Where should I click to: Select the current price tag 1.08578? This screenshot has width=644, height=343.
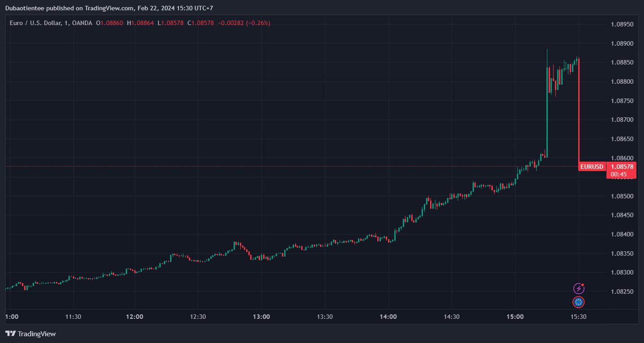(622, 167)
